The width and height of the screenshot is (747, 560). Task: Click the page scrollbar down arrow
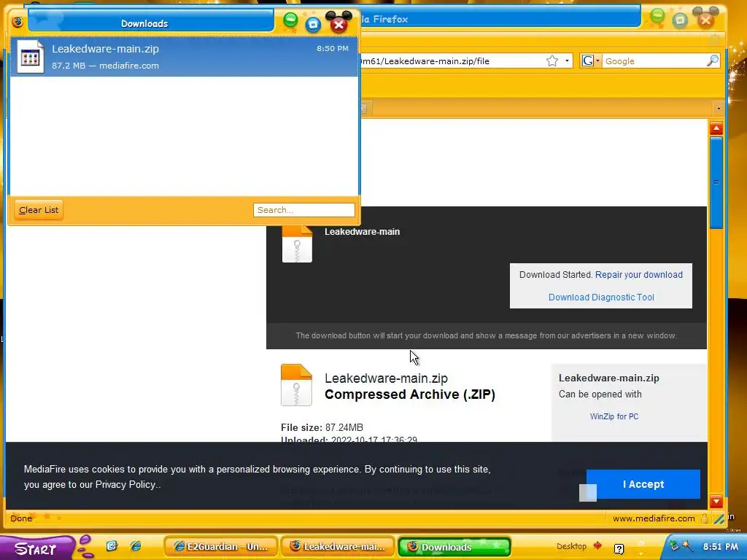pyautogui.click(x=716, y=501)
